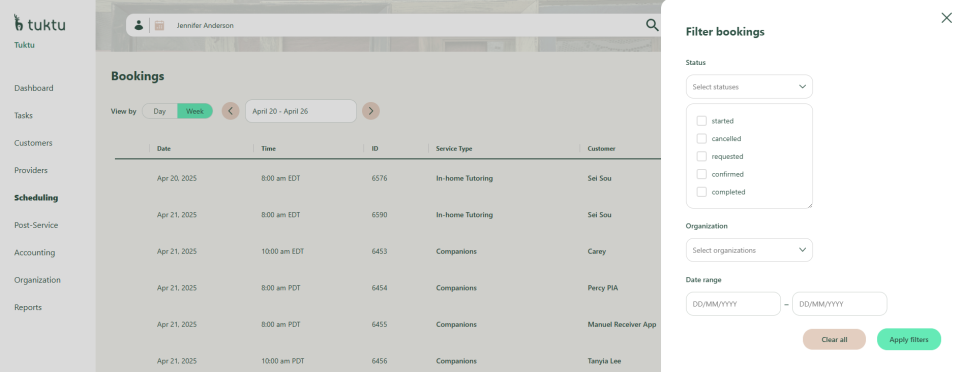Click the Service Type column header
Viewport: 960px width, 372px height.
point(454,149)
